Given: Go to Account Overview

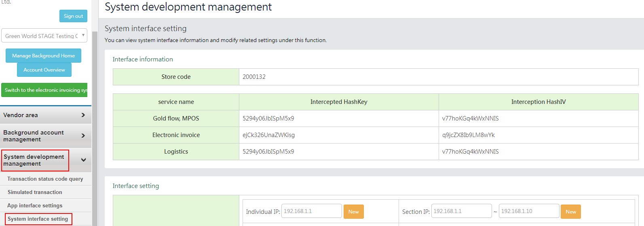Looking at the screenshot, I should pos(44,70).
